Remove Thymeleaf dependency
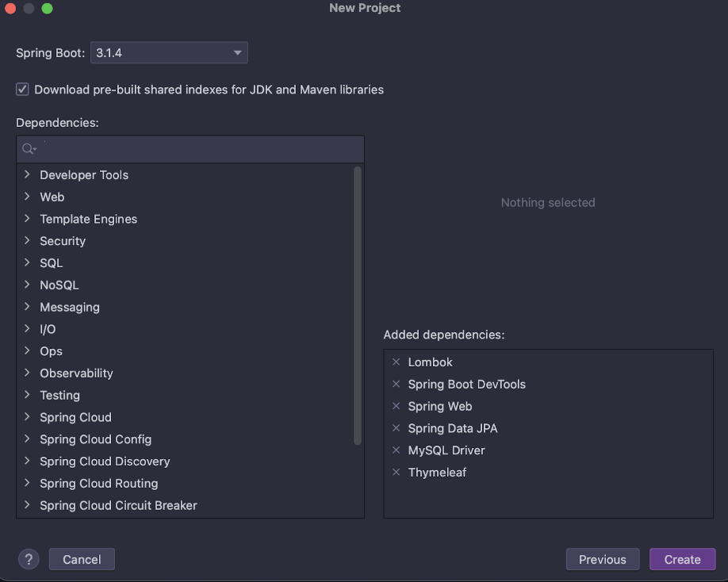This screenshot has width=728, height=582. point(396,473)
